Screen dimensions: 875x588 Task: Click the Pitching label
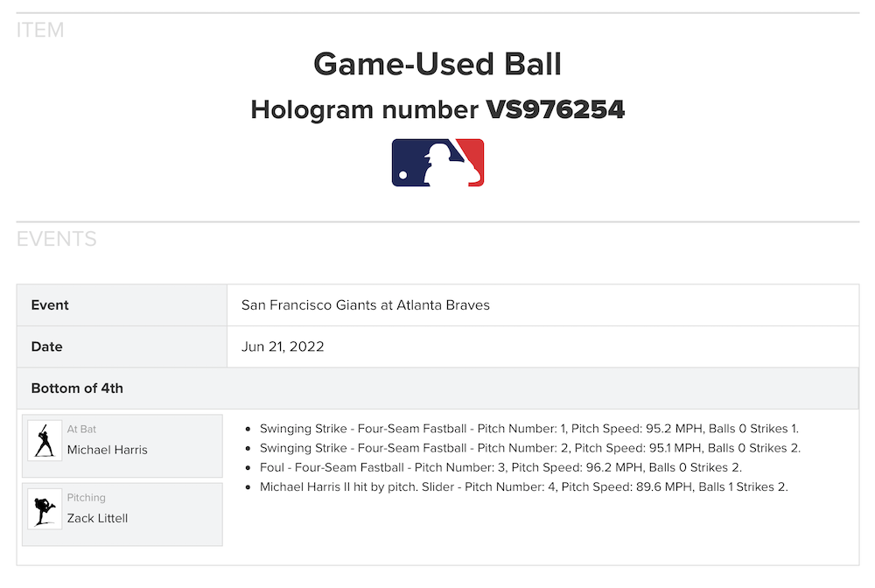(x=86, y=498)
